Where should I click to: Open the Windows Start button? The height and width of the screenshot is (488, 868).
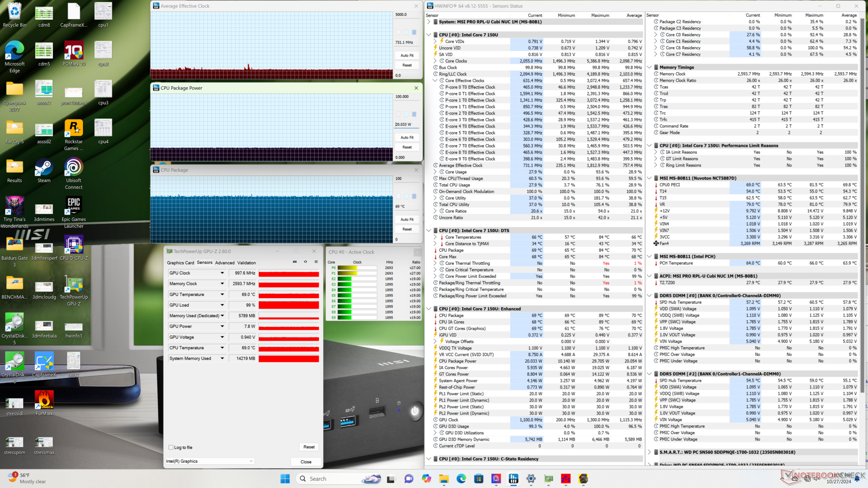[285, 479]
